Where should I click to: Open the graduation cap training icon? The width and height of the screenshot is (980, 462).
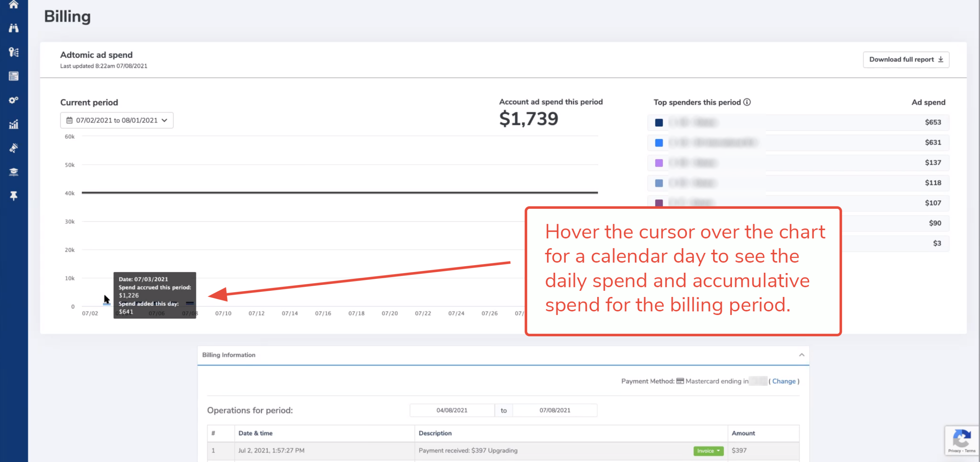(14, 172)
